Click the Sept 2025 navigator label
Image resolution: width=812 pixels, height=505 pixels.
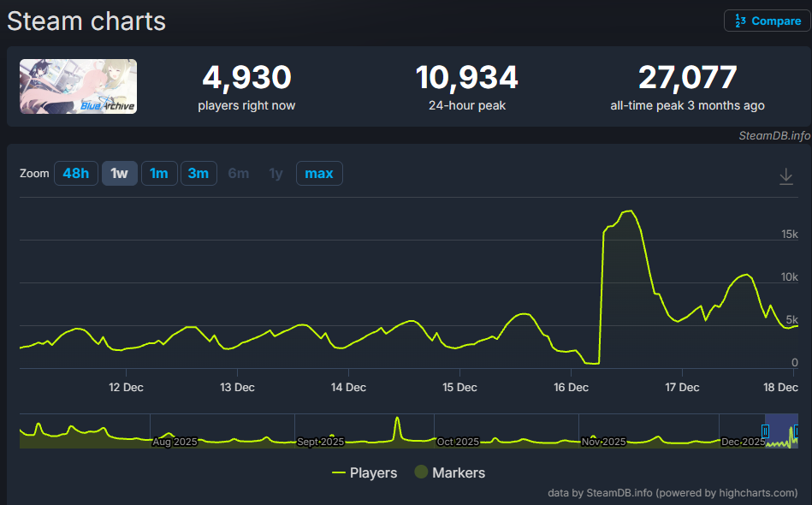pos(320,442)
